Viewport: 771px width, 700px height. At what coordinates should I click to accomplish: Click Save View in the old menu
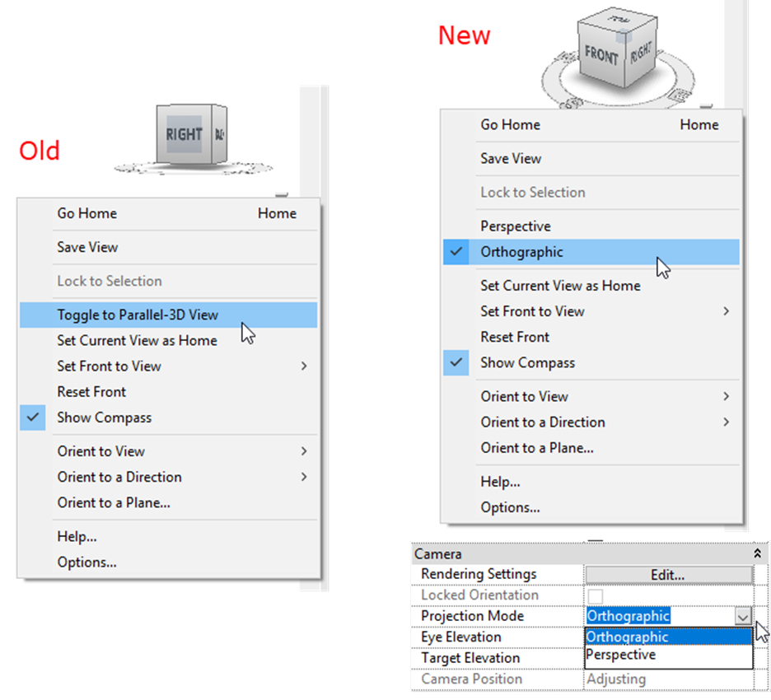tap(87, 247)
